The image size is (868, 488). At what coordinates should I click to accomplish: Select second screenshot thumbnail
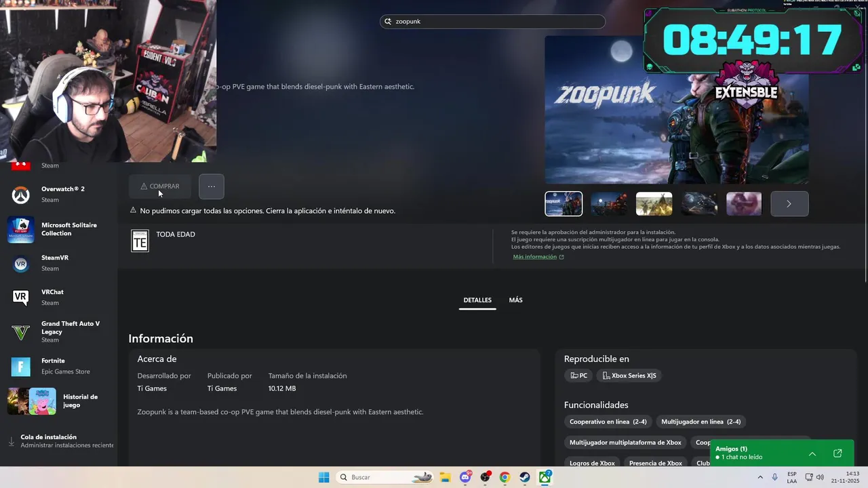tap(609, 203)
